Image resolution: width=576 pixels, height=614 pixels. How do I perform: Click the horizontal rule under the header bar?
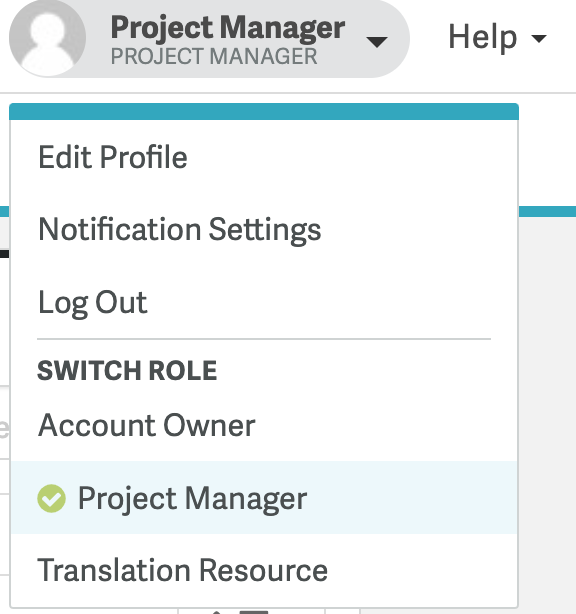click(288, 93)
